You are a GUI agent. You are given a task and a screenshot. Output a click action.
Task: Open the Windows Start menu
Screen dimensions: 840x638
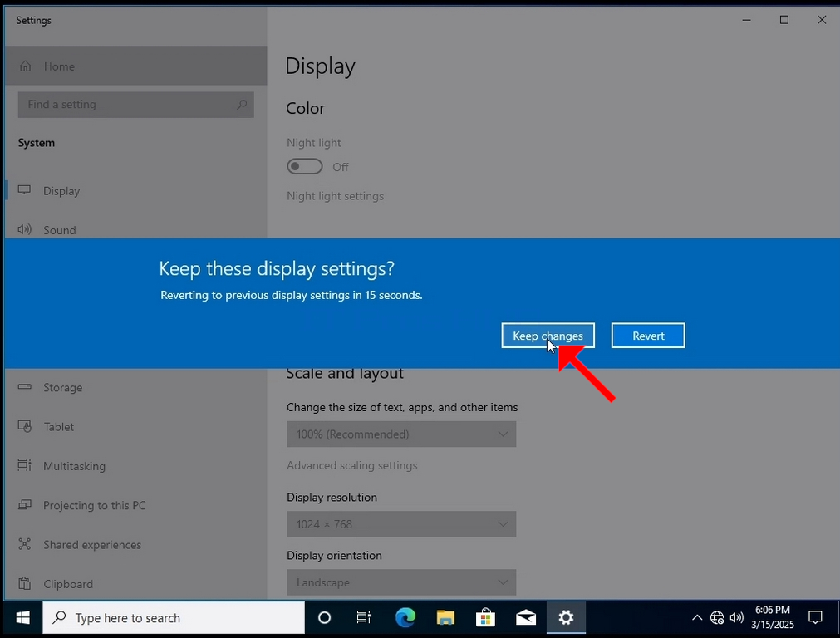[22, 617]
